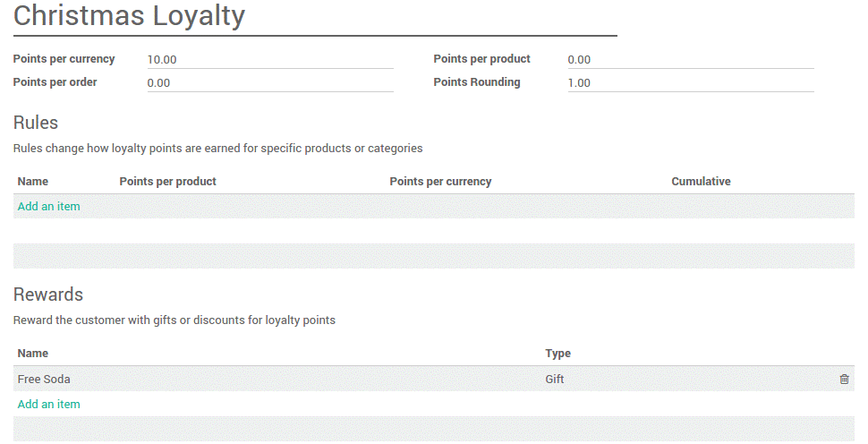Click the Points per currency form label
Screen dimensions: 868x444
64,59
